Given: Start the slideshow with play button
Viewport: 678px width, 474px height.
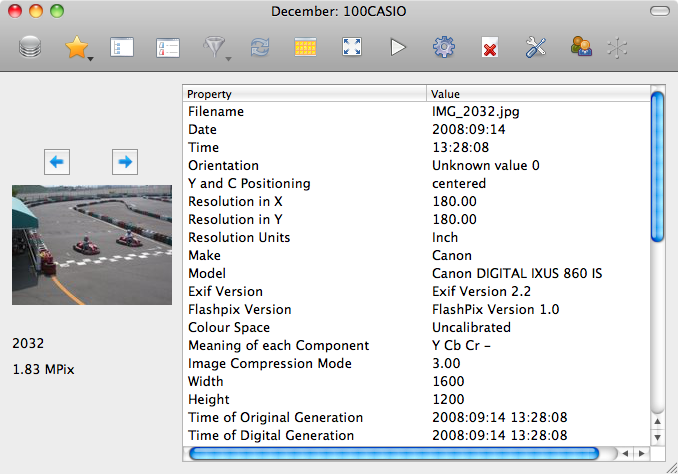Looking at the screenshot, I should [398, 47].
